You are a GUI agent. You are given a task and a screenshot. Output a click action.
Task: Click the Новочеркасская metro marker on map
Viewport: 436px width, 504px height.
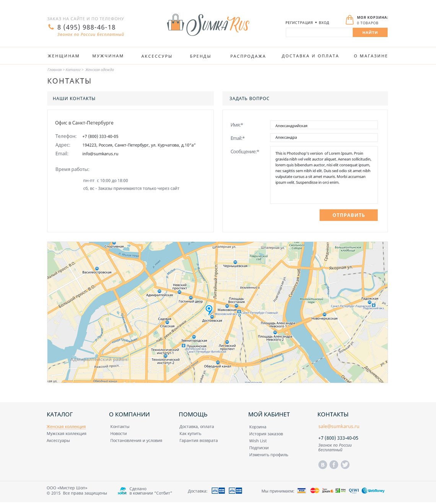(x=324, y=314)
